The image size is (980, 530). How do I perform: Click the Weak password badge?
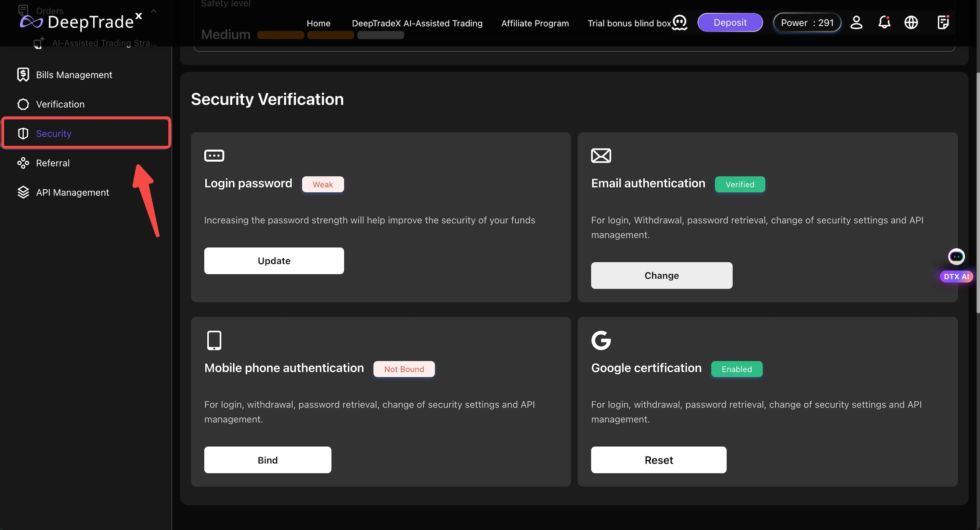(x=323, y=184)
